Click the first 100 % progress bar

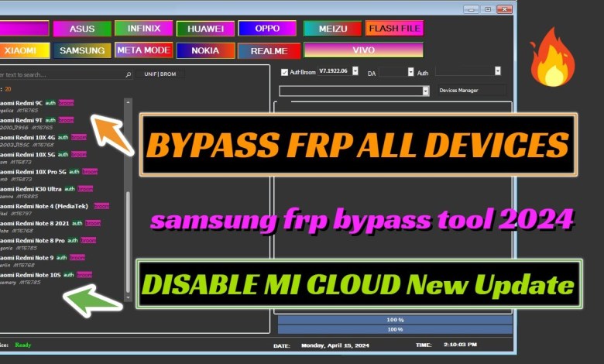point(395,320)
